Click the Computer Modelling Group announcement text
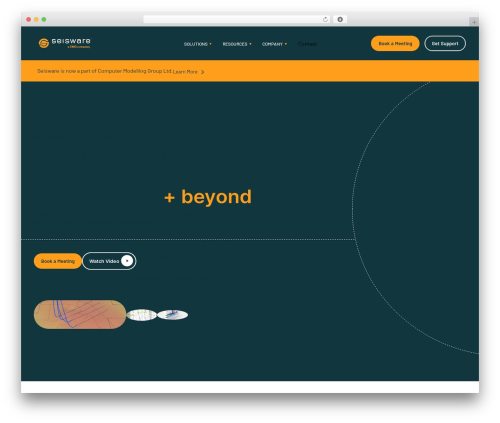This screenshot has height=423, width=500. click(104, 71)
